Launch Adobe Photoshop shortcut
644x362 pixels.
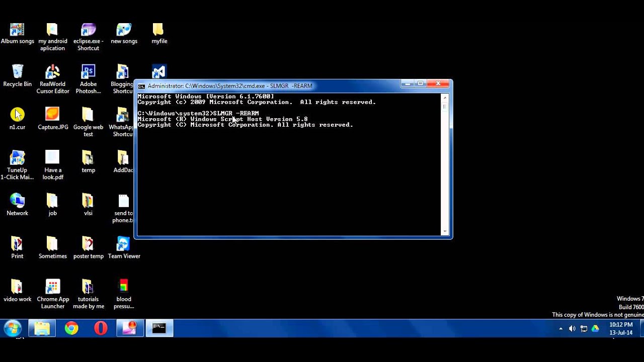tap(88, 80)
